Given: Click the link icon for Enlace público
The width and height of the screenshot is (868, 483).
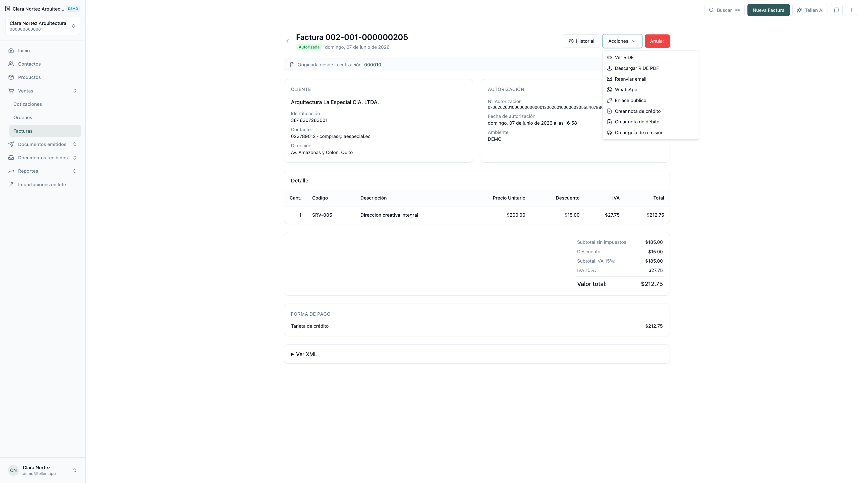Looking at the screenshot, I should [x=609, y=101].
